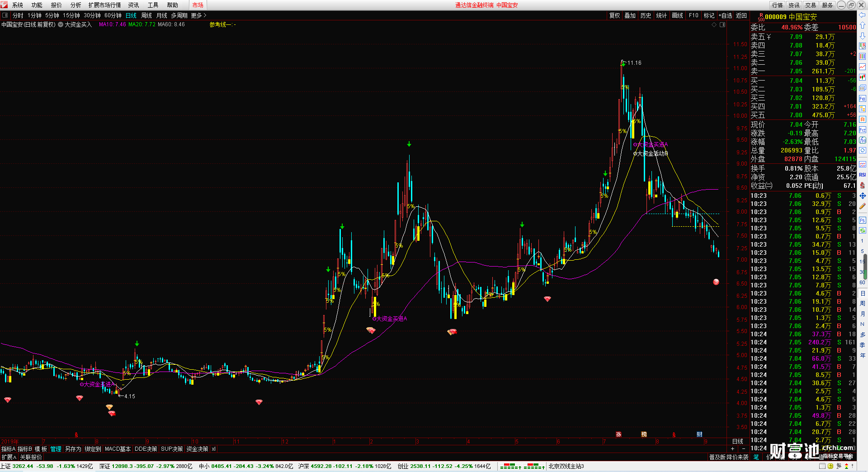The height and width of the screenshot is (472, 868).
Task: Open the 功能 menu
Action: tap(37, 5)
